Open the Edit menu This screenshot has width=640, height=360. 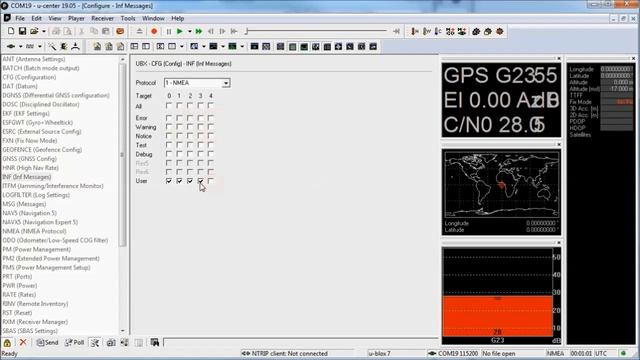(36, 18)
